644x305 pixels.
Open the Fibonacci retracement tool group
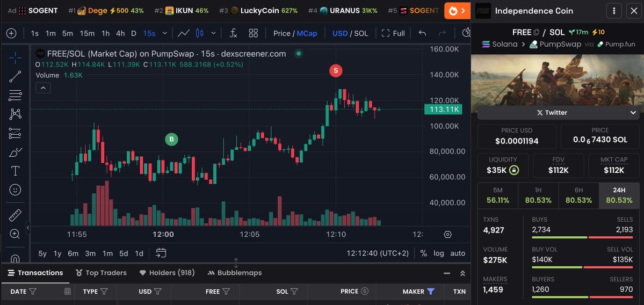[15, 95]
